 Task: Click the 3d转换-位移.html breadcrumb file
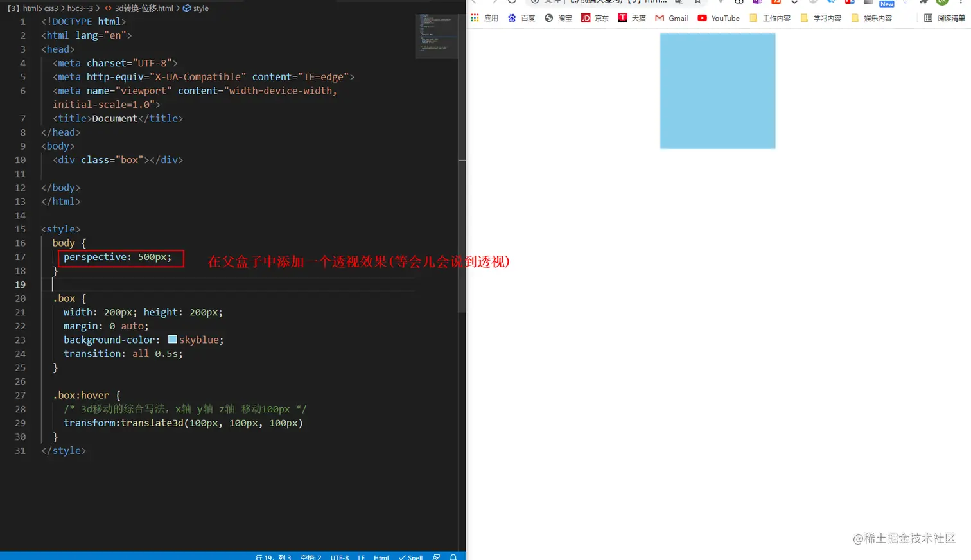[x=139, y=8]
